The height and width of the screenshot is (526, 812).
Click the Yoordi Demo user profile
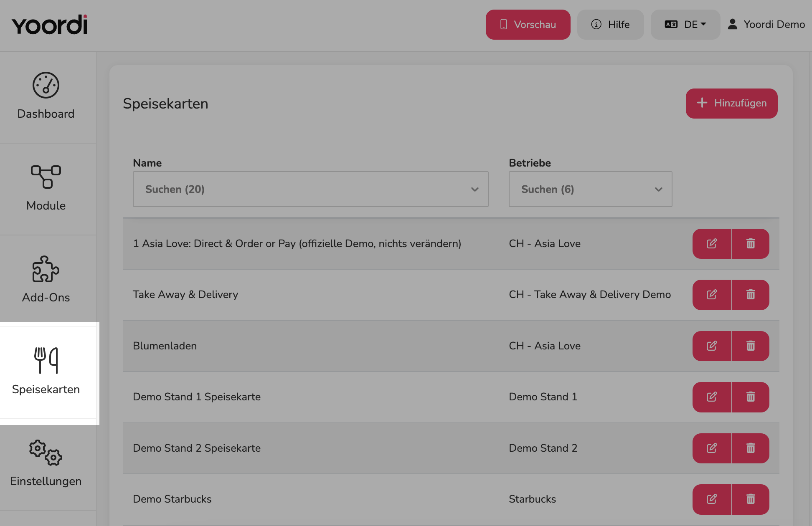766,25
